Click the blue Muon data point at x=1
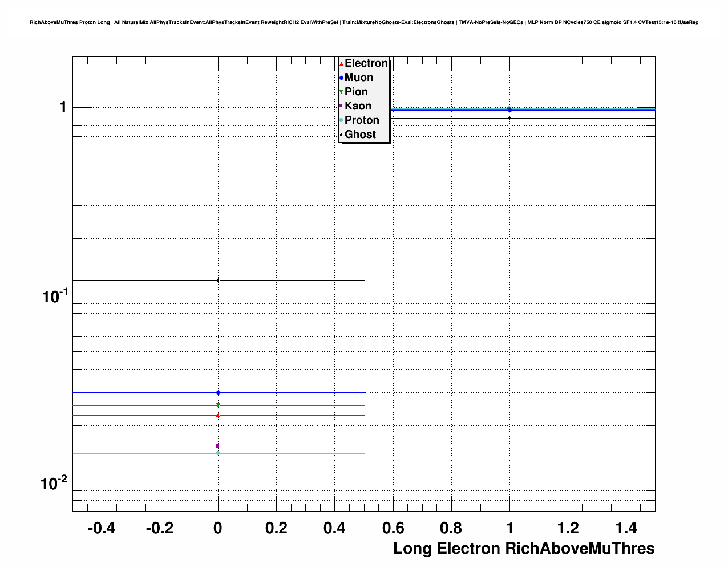Viewport: 728px width, 568px height. [x=509, y=109]
